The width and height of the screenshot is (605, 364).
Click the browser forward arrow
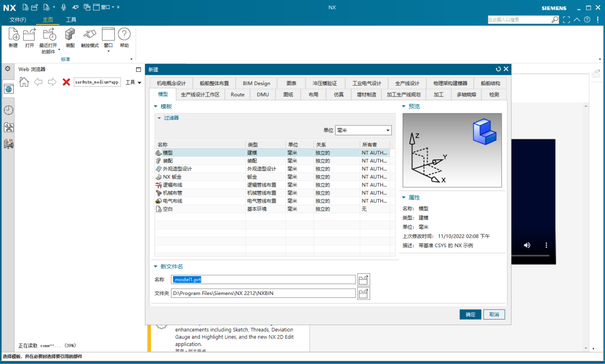point(52,82)
